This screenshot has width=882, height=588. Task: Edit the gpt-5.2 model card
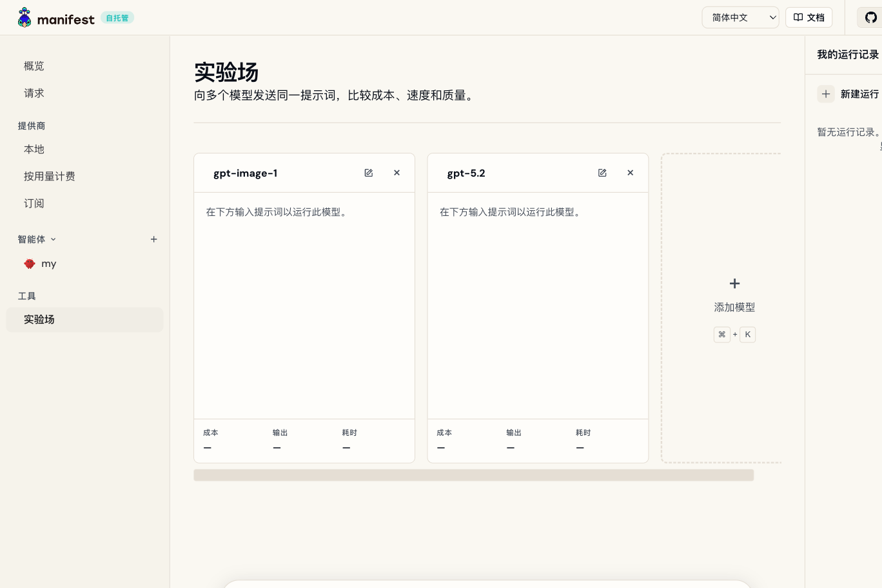coord(602,173)
